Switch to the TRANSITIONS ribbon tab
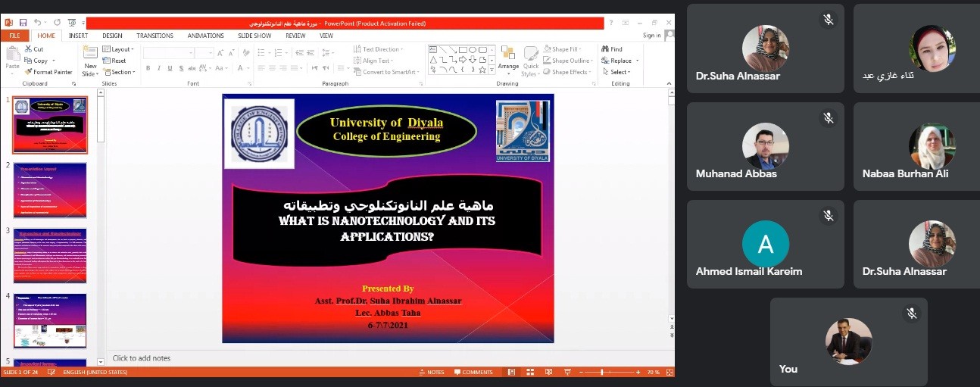The height and width of the screenshot is (387, 980). pos(155,36)
